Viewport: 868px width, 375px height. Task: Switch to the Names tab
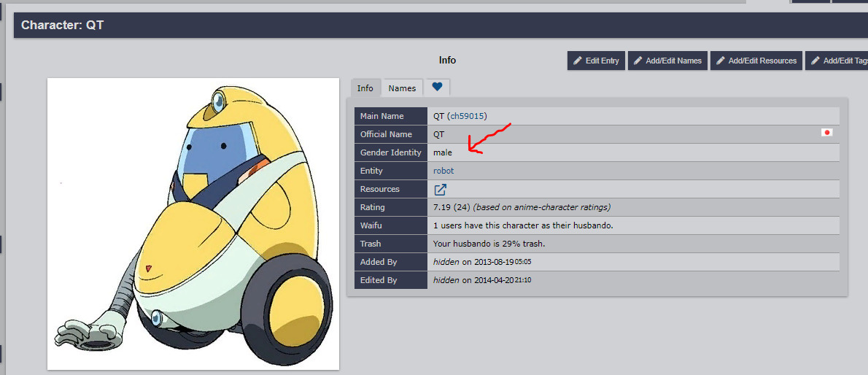coord(402,88)
